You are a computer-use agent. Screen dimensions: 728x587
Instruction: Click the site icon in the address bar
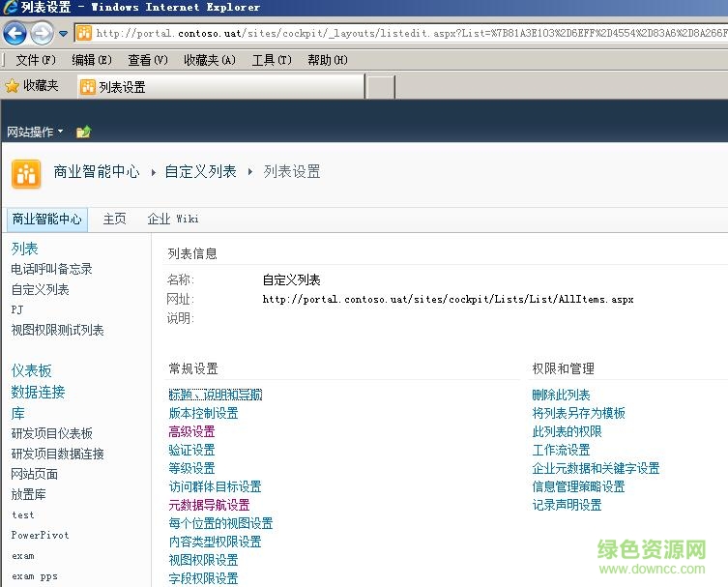tap(84, 33)
